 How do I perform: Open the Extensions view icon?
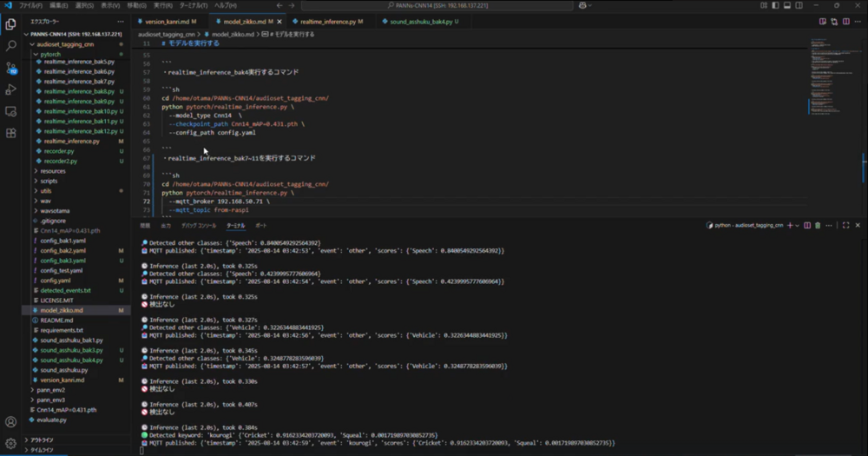point(10,134)
